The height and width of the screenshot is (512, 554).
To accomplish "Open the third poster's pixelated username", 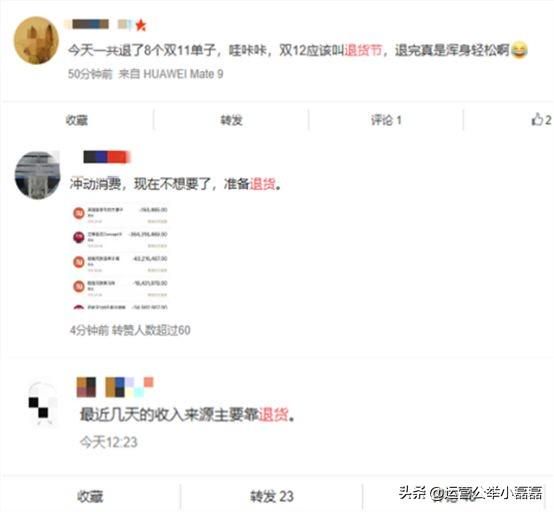I will (115, 387).
